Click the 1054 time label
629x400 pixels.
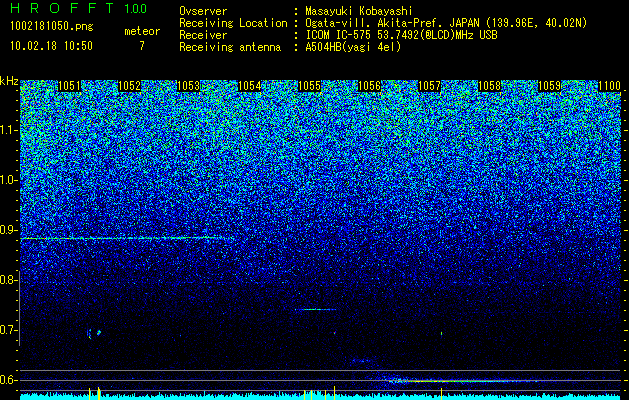point(249,86)
